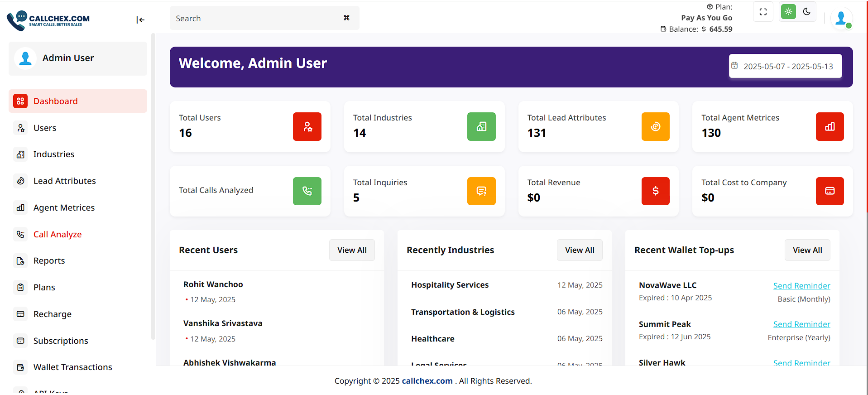Click the search command shortcut icon
Screen dimensions: 868x395
coord(346,18)
